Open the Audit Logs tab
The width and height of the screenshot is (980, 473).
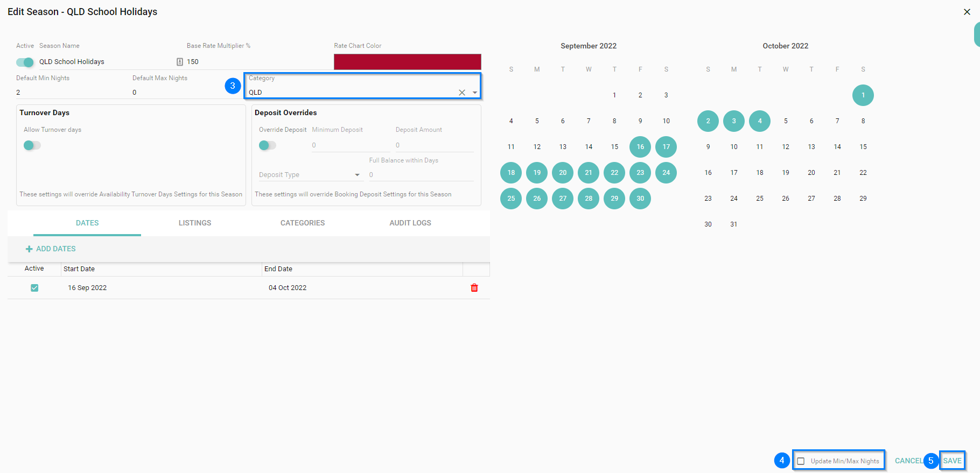click(410, 223)
